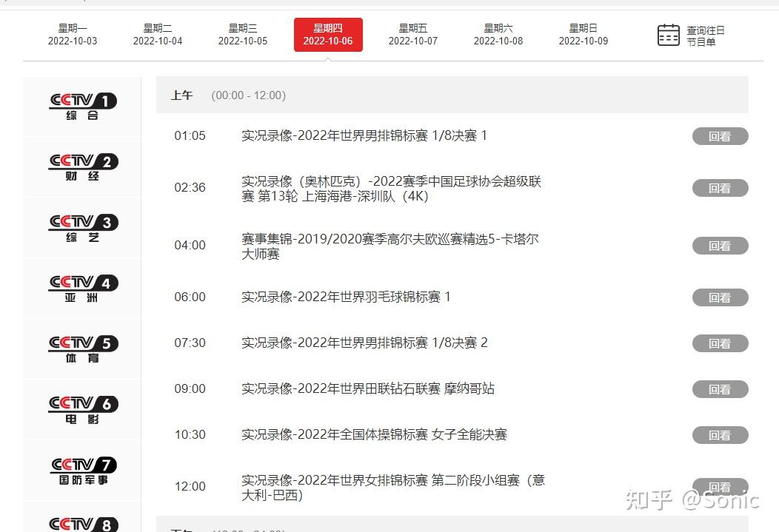Click the 上午 (00:00 - 12:00) section header
779x532 pixels.
452,95
